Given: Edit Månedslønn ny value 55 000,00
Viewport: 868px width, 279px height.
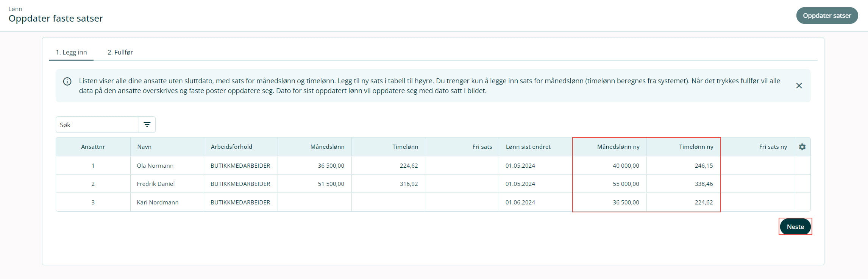Looking at the screenshot, I should click(609, 184).
